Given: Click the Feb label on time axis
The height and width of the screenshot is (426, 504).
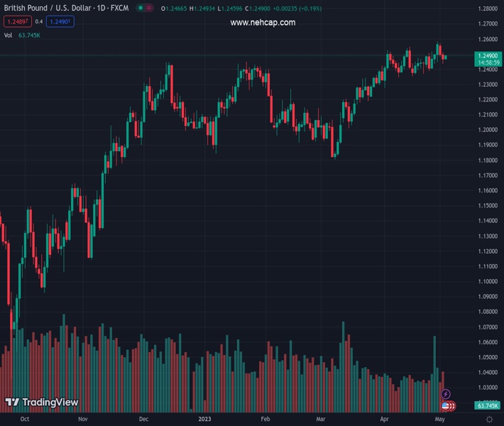Looking at the screenshot, I should click(265, 420).
